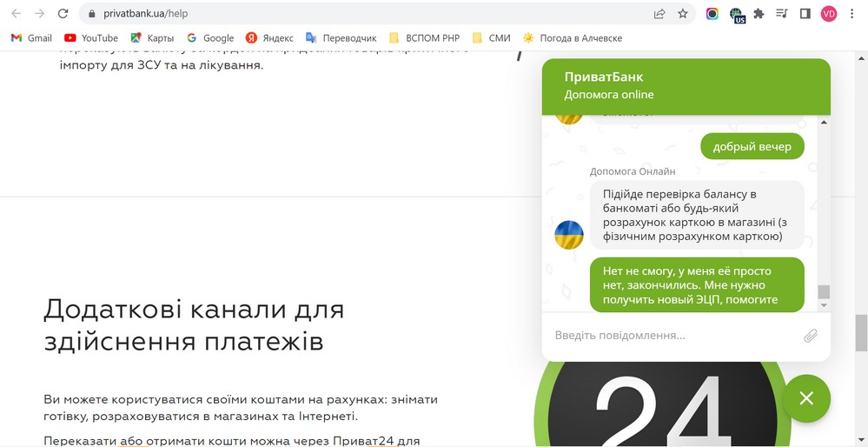Open the YouTube bookmark

pyautogui.click(x=91, y=38)
